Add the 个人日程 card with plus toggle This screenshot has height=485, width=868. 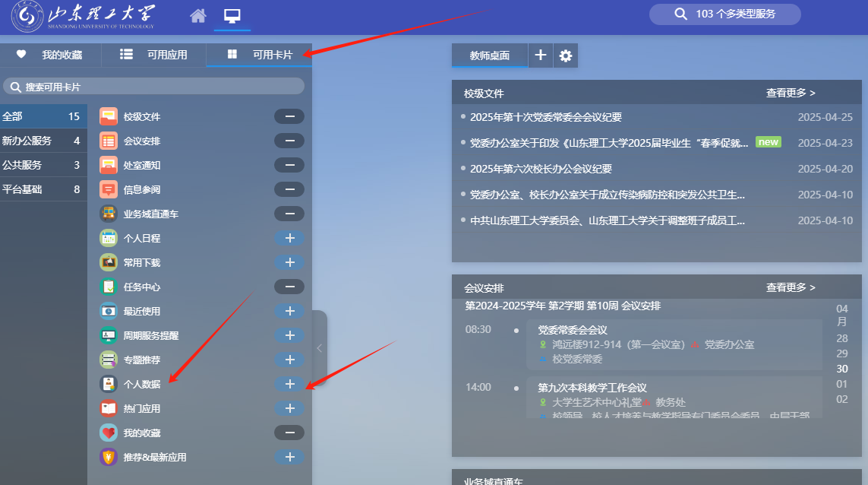[289, 238]
